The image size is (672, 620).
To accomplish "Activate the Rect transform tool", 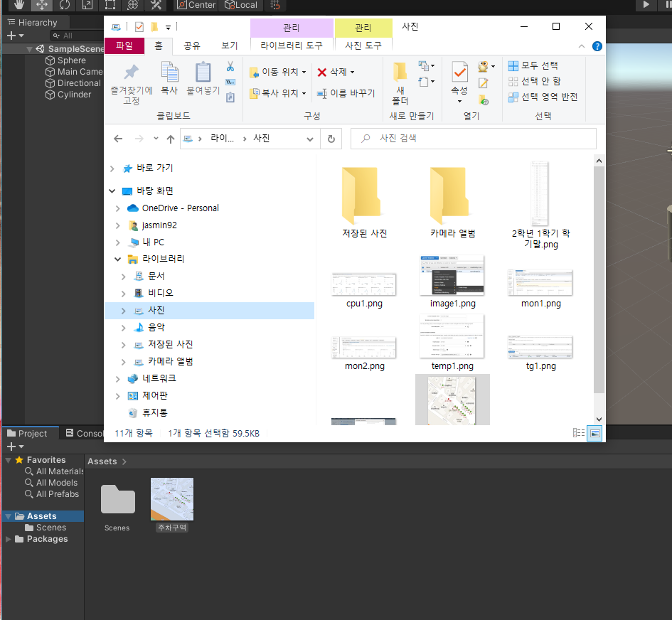I will (109, 6).
